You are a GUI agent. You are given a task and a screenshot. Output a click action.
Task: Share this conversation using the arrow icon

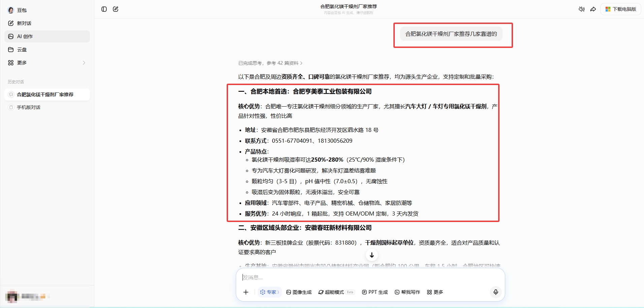pyautogui.click(x=593, y=9)
